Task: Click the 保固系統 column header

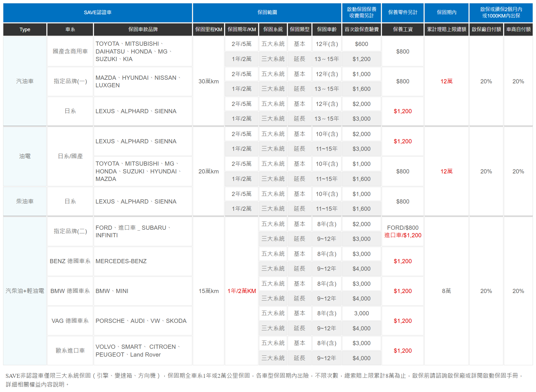Action: pos(273,30)
